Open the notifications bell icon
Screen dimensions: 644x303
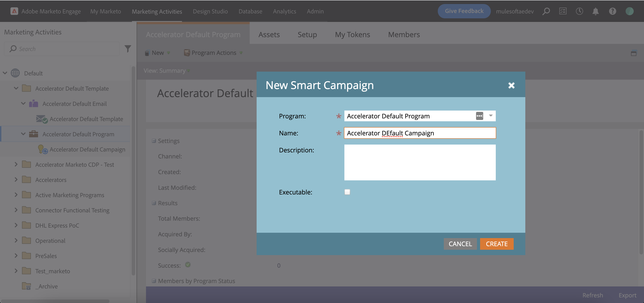595,11
